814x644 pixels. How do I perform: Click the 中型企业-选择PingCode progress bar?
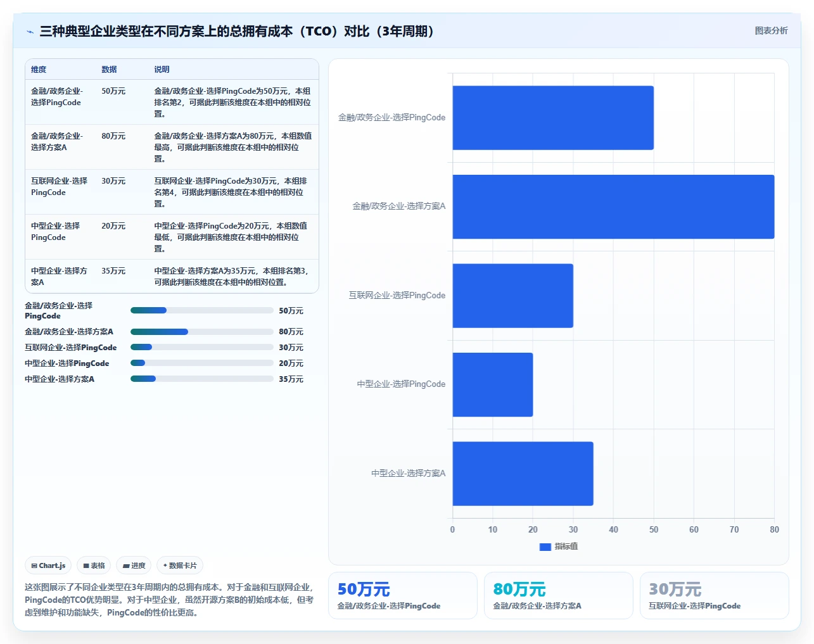coord(201,363)
